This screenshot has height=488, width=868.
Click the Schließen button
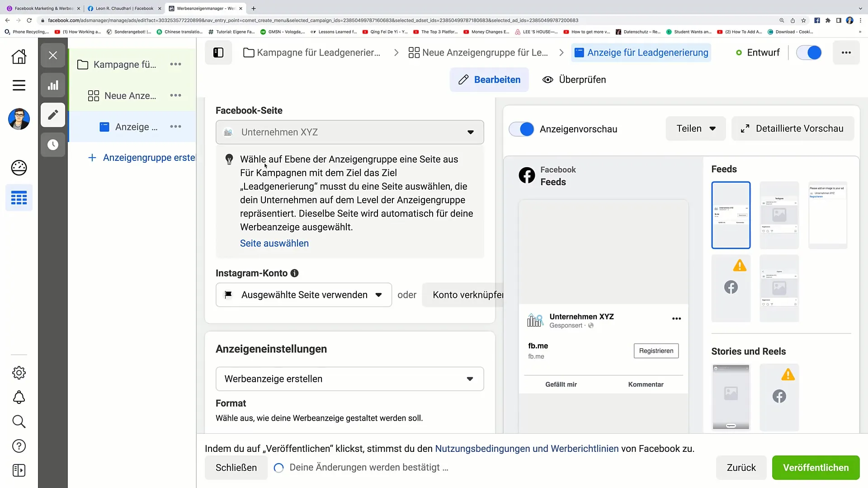[236, 468]
